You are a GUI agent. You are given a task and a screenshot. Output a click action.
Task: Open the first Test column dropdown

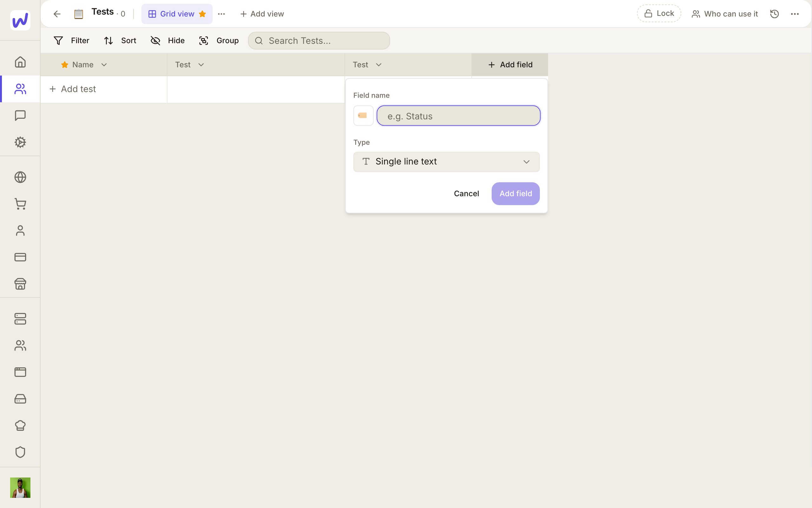pyautogui.click(x=201, y=64)
